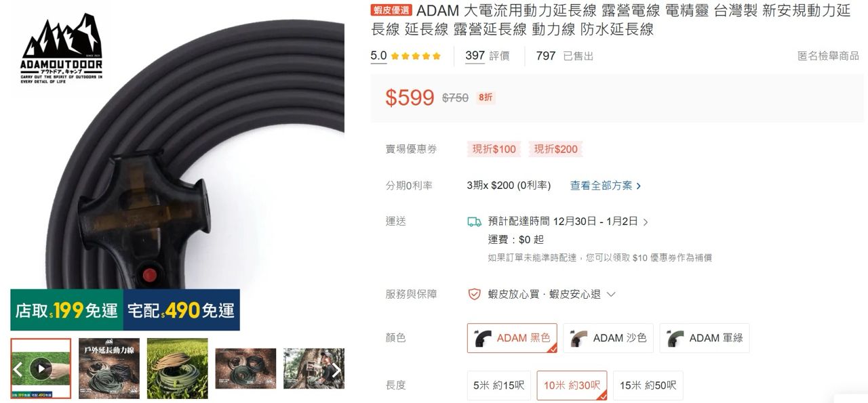The height and width of the screenshot is (403, 868).
Task: Select the 5米 約15呎 length option
Action: (498, 385)
